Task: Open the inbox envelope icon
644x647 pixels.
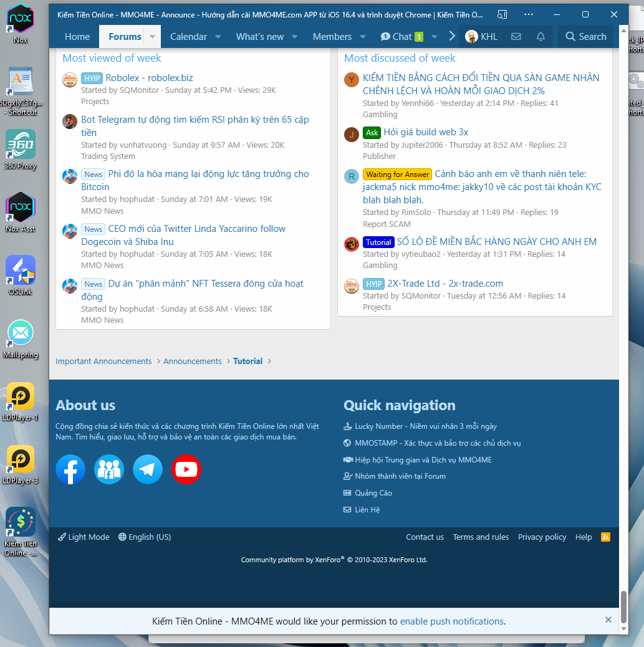Action: click(x=516, y=36)
